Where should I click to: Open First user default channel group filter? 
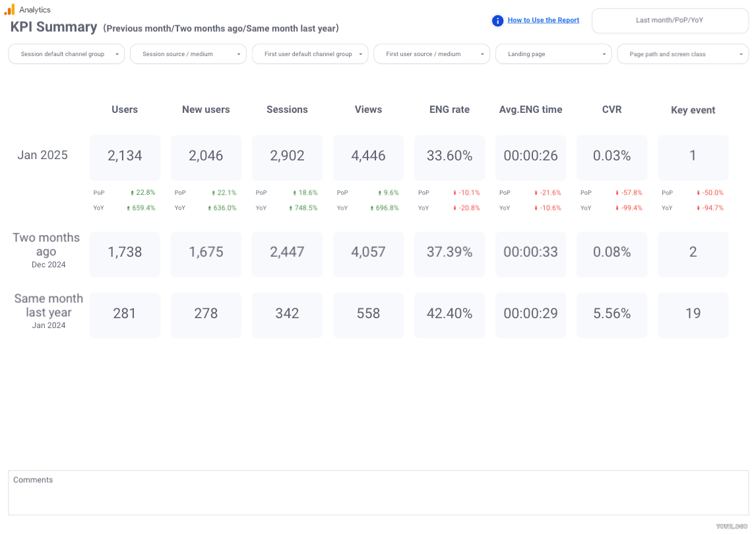[x=310, y=54]
